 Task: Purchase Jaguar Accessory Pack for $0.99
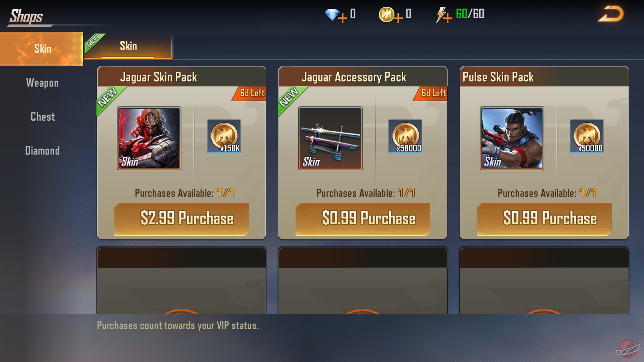[x=363, y=219]
